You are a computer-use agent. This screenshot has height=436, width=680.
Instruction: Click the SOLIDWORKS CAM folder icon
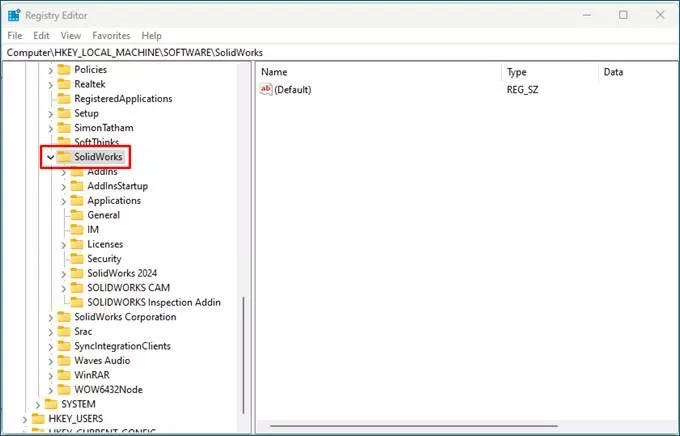click(x=77, y=288)
